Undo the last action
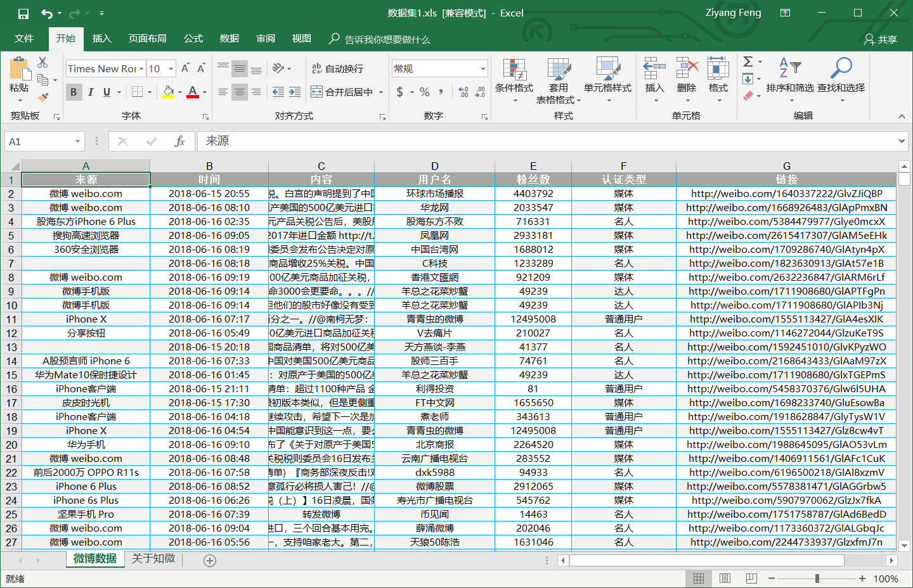 coord(48,13)
